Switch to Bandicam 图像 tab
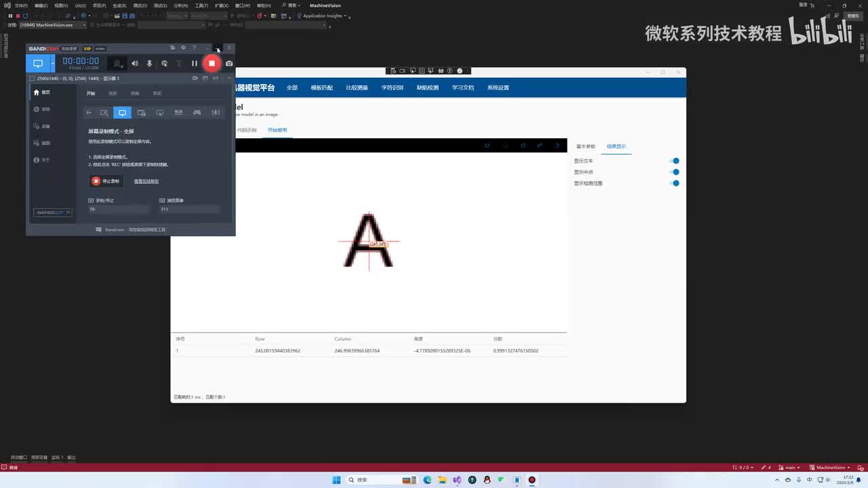This screenshot has width=868, height=488. pos(135,94)
